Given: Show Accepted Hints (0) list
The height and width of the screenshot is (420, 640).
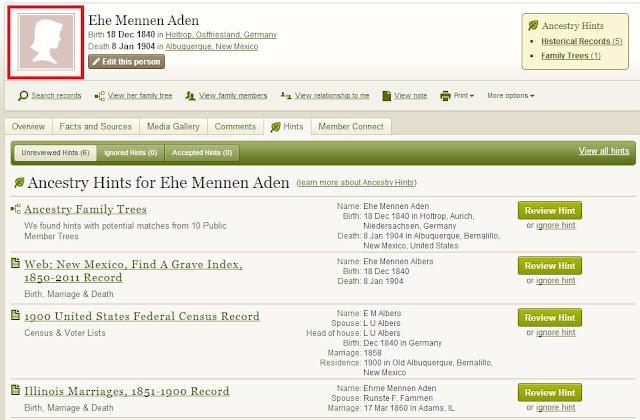Looking at the screenshot, I should (x=202, y=153).
